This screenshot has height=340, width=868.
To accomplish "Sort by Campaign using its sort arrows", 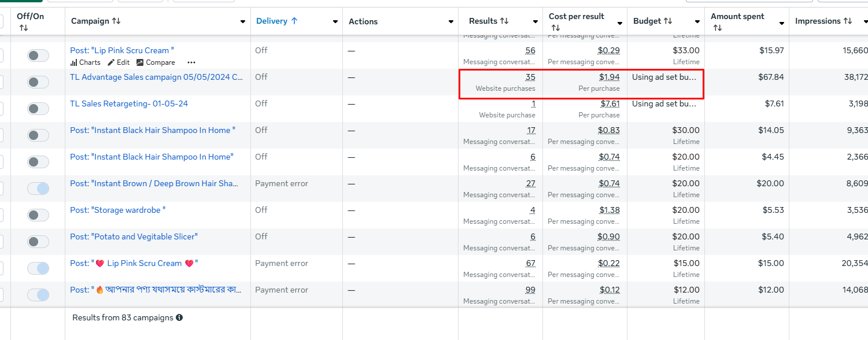I will pos(116,21).
